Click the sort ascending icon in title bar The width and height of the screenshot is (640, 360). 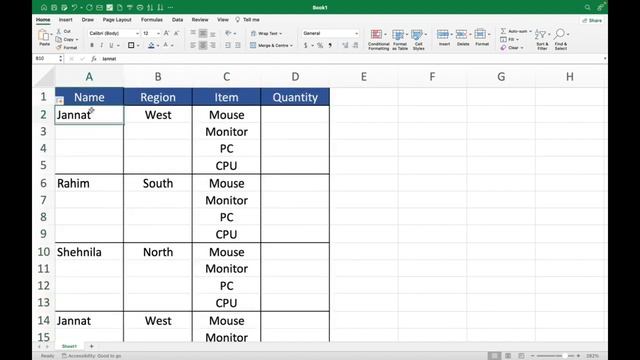(150, 7)
